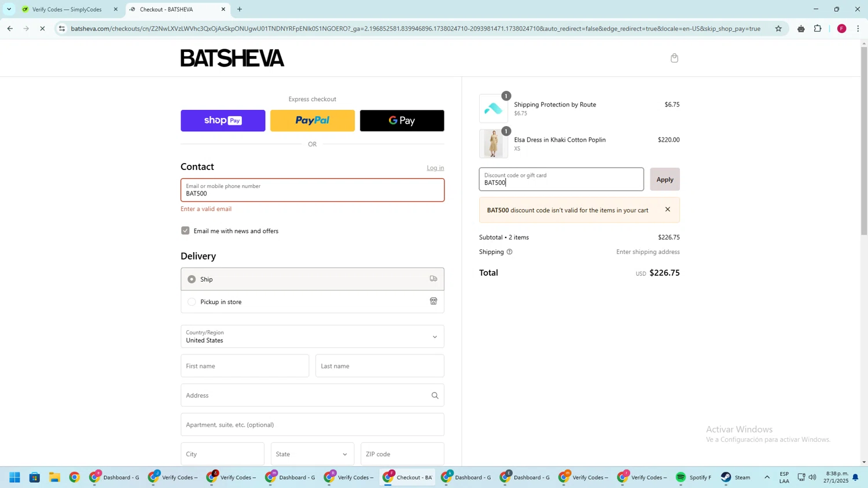Viewport: 868px width, 488px height.
Task: Open the State dropdown
Action: (312, 454)
